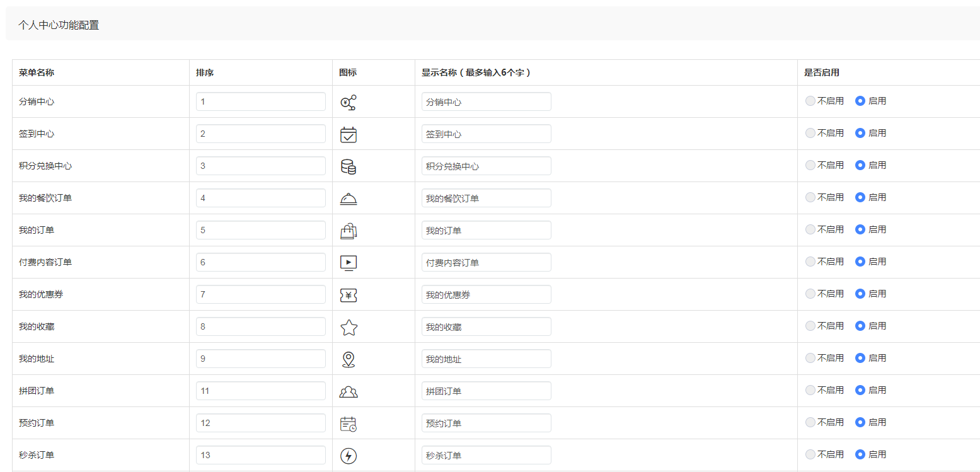The image size is (980, 472).
Task: Select 启用 for 分销中心
Action: (x=860, y=101)
